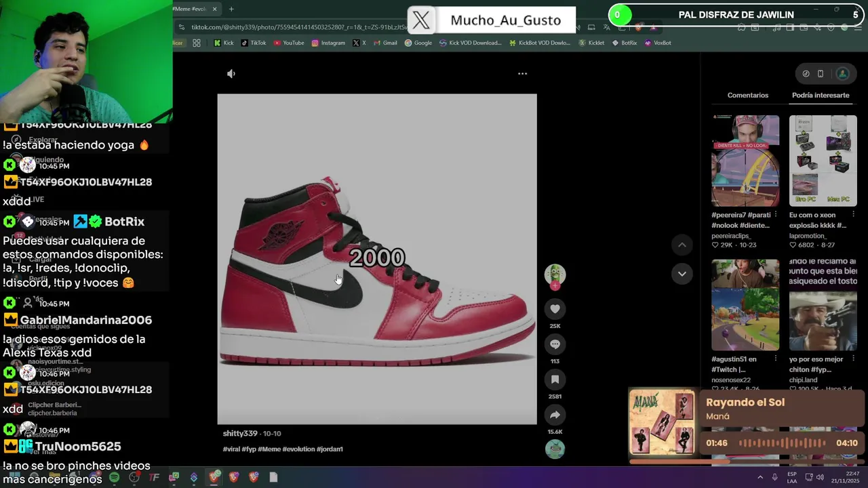Image resolution: width=868 pixels, height=488 pixels.
Task: Open the shitty339 author name
Action: (x=240, y=433)
